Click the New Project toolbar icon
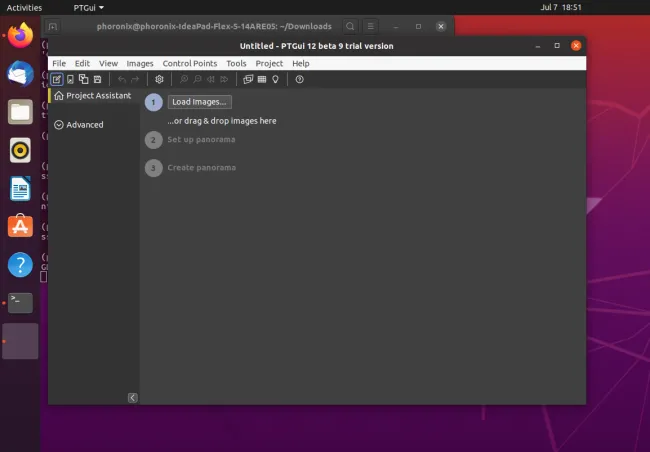 57,79
